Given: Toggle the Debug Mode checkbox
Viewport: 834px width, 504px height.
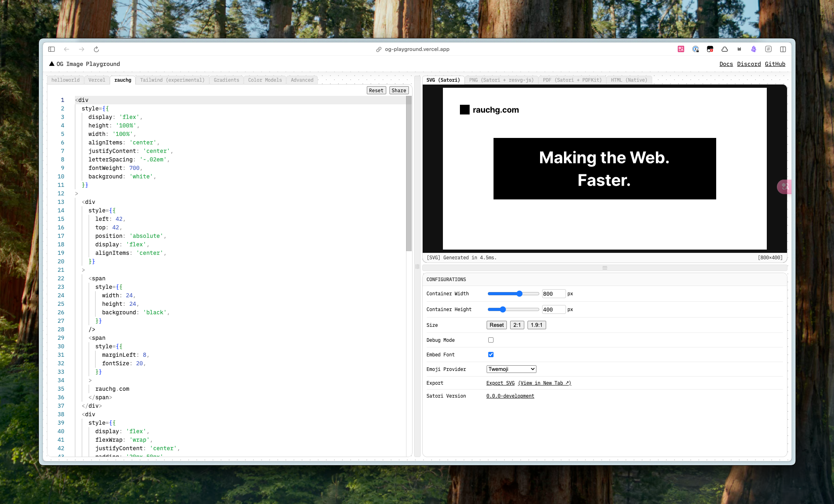Looking at the screenshot, I should point(491,340).
